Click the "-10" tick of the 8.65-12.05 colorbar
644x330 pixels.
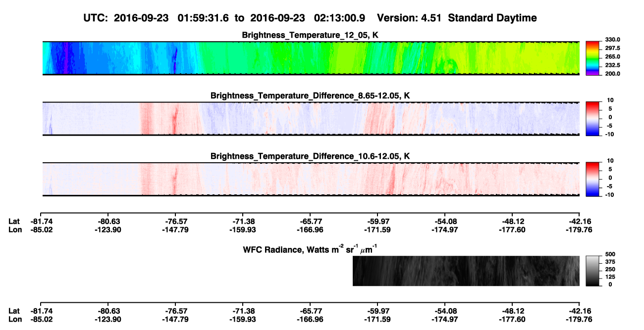609,134
